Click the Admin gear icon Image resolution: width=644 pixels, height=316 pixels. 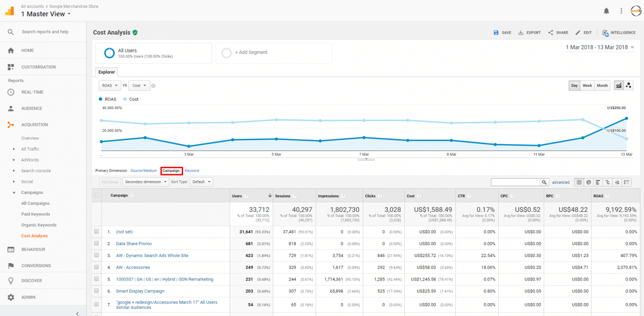[x=11, y=298]
